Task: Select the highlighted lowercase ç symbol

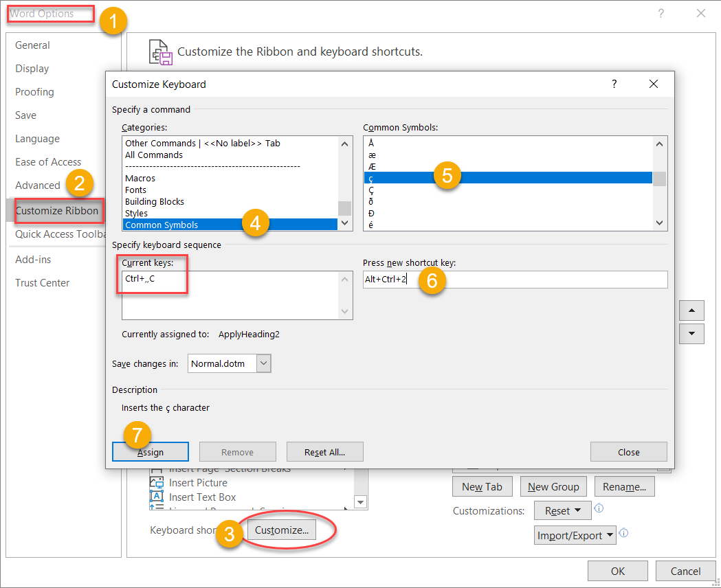Action: pyautogui.click(x=508, y=178)
